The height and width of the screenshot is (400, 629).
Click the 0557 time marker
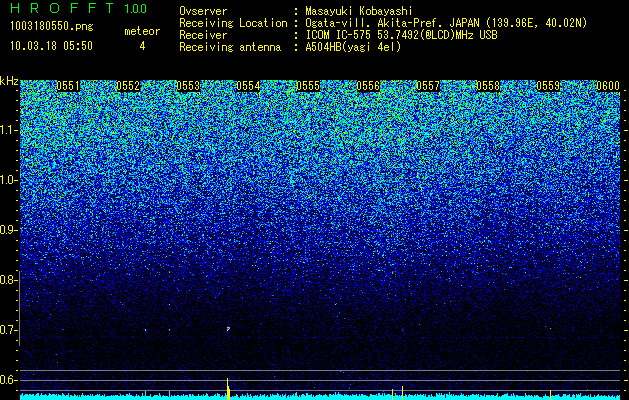[x=428, y=86]
